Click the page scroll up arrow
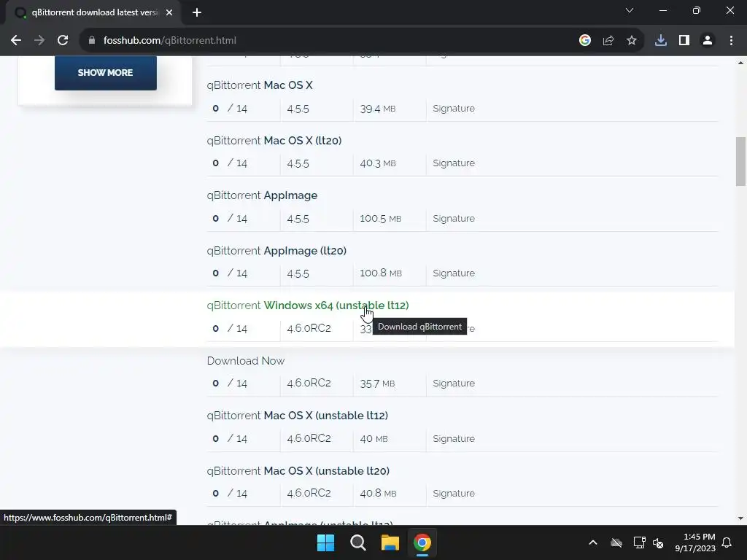This screenshot has height=560, width=747. 741,63
